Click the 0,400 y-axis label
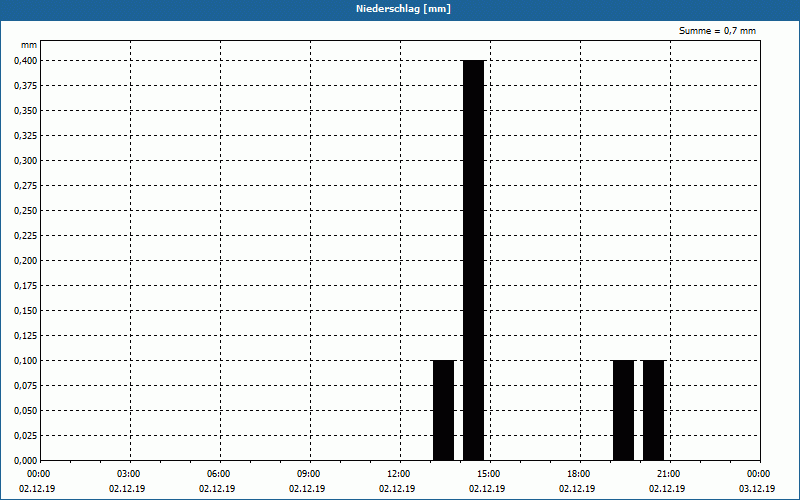This screenshot has width=800, height=500. [x=26, y=61]
